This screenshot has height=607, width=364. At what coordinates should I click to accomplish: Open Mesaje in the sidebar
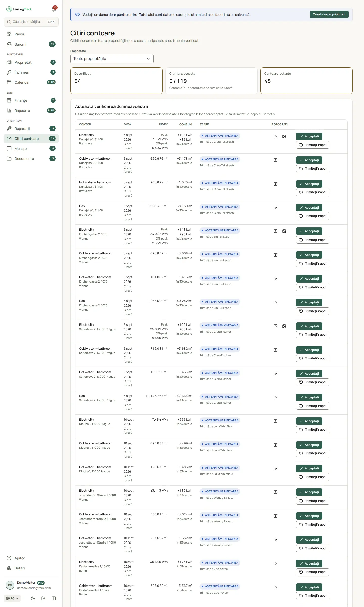click(31, 149)
